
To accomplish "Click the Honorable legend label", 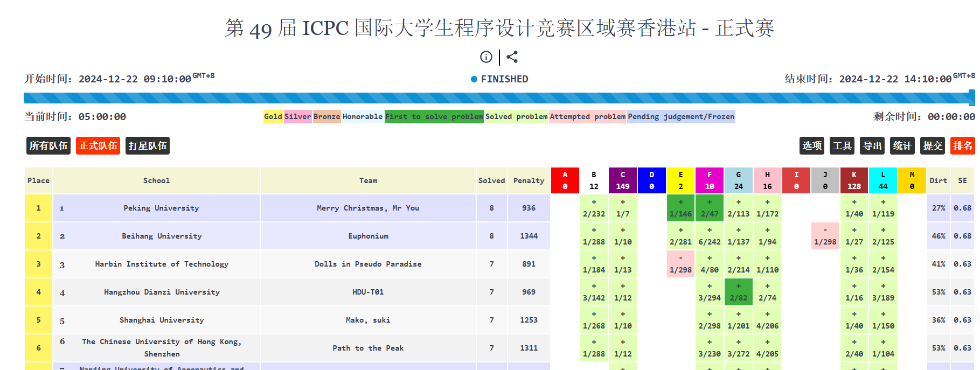I will tap(363, 116).
